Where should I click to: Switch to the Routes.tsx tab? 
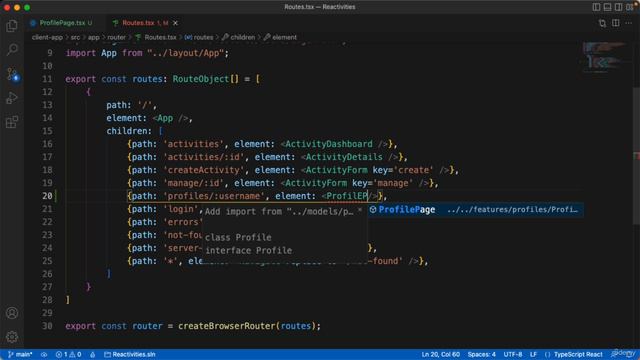pyautogui.click(x=138, y=23)
